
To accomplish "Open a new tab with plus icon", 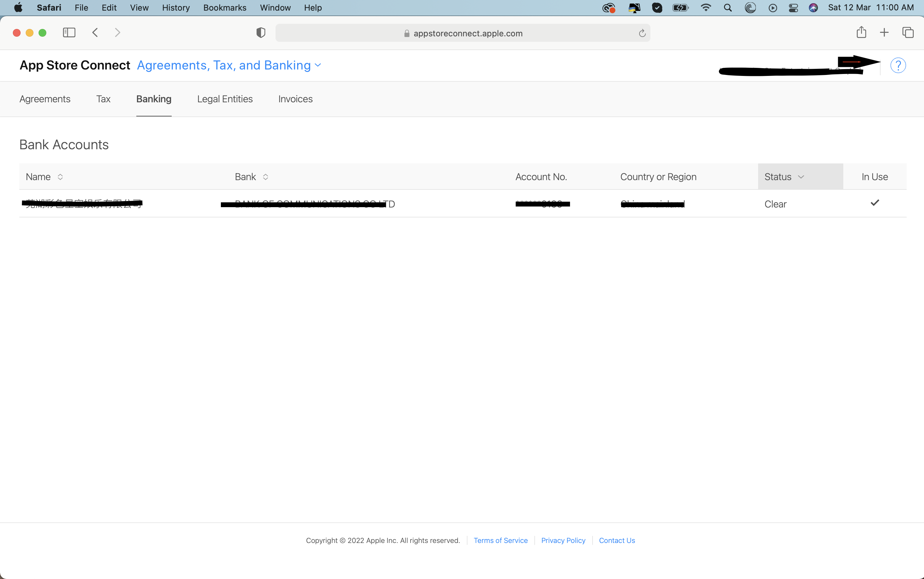I will point(884,32).
